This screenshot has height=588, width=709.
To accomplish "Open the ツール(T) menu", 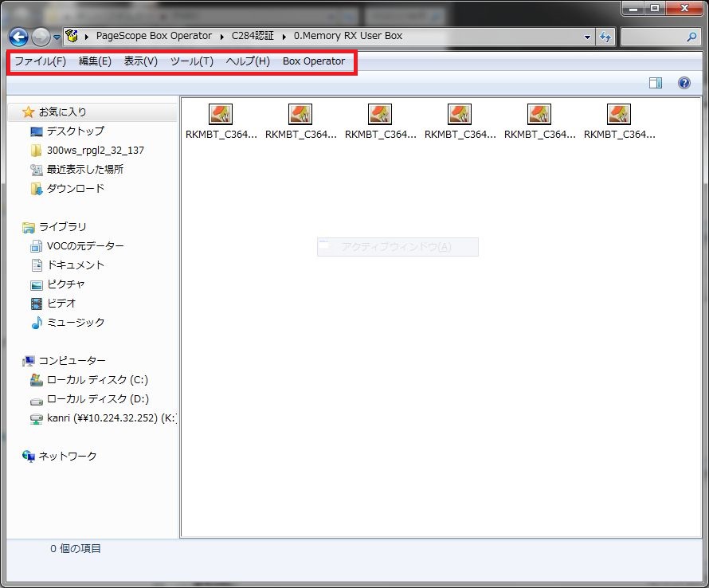I will pos(192,61).
